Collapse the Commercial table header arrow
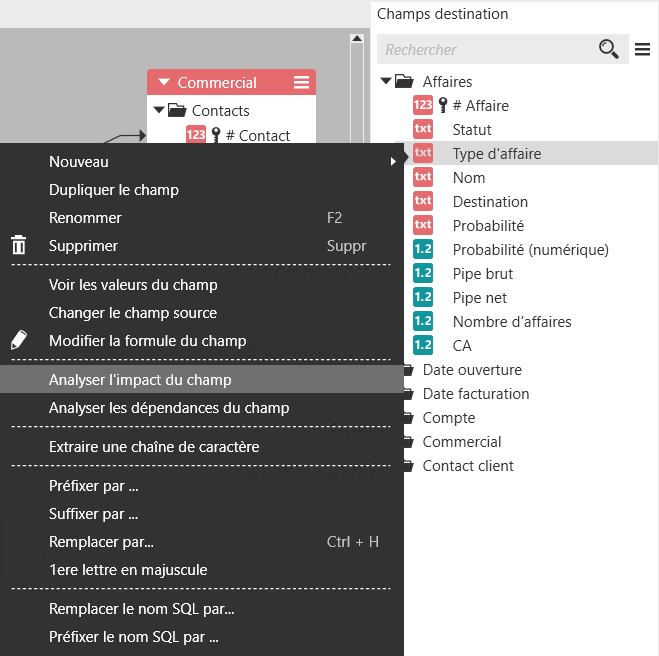 [x=163, y=83]
